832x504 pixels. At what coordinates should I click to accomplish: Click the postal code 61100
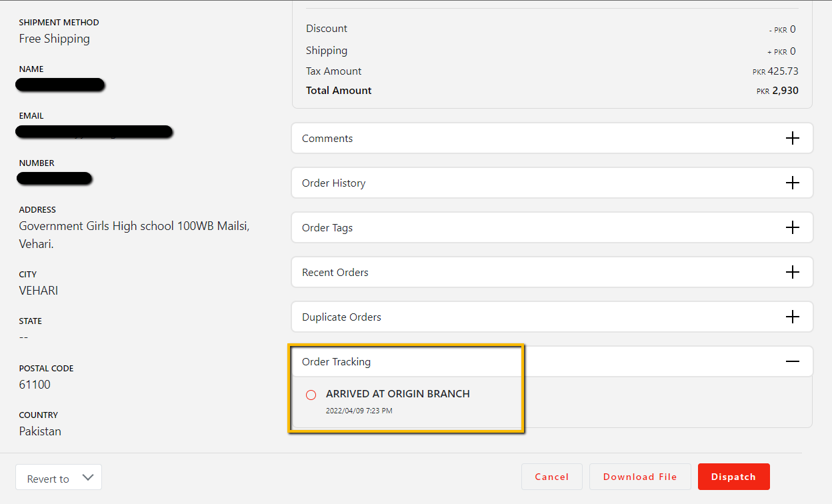[x=35, y=385]
